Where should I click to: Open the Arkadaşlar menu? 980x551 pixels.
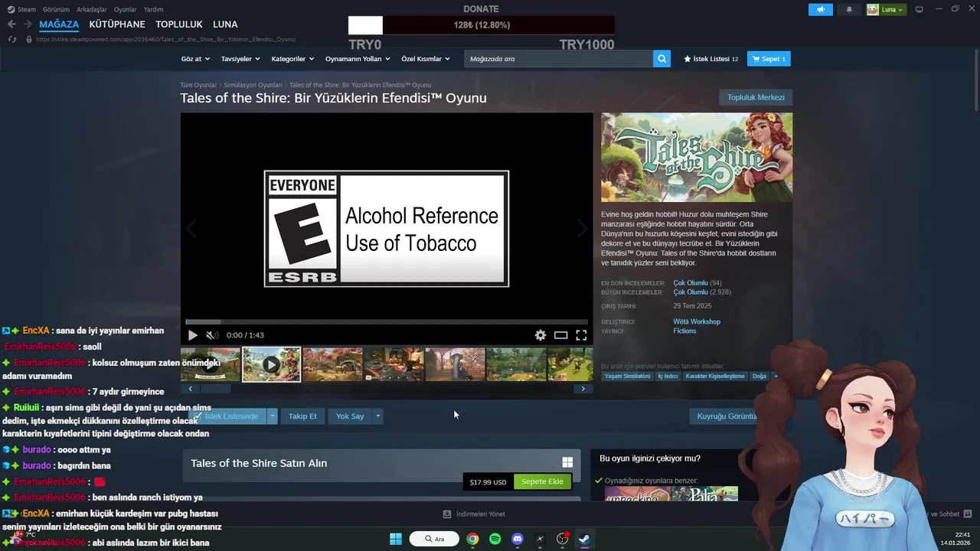click(x=92, y=9)
